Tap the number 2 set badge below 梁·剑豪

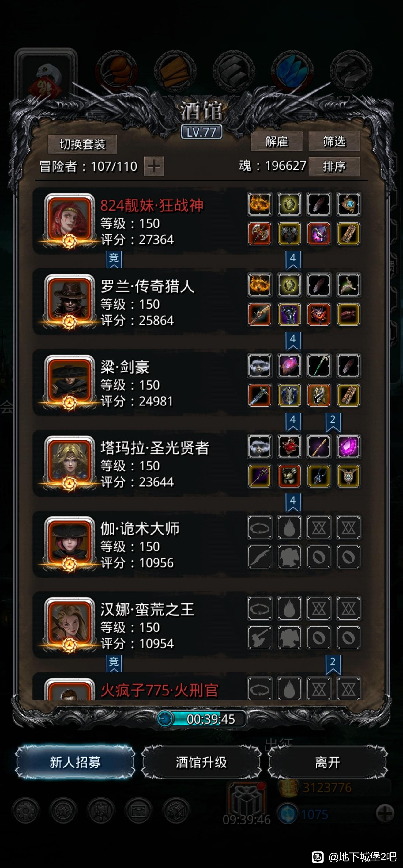point(333,421)
